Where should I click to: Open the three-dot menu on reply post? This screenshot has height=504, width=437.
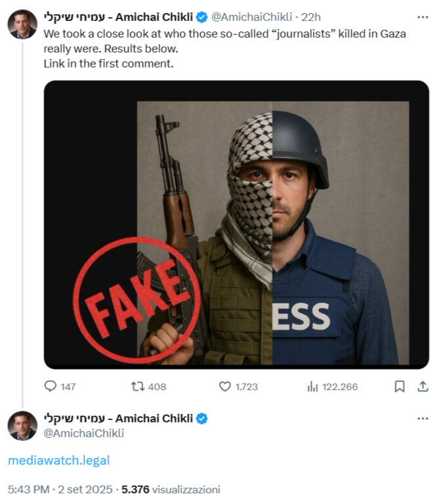pyautogui.click(x=423, y=418)
